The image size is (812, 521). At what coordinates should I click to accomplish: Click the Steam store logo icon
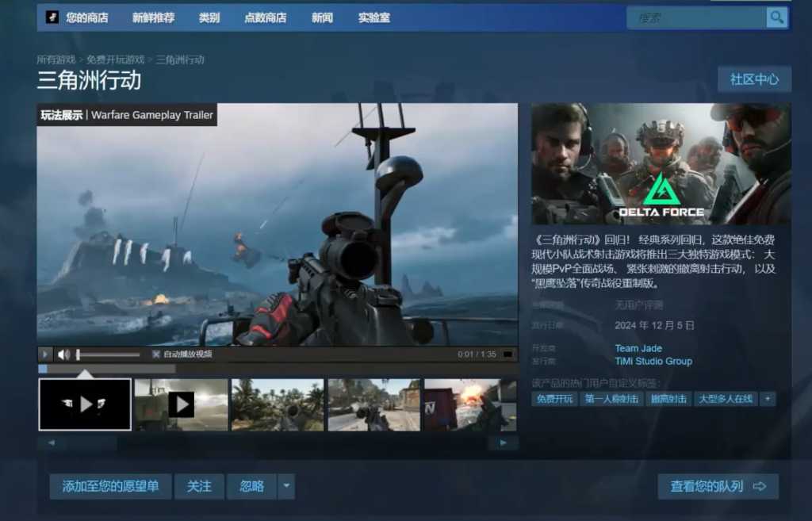coord(52,17)
